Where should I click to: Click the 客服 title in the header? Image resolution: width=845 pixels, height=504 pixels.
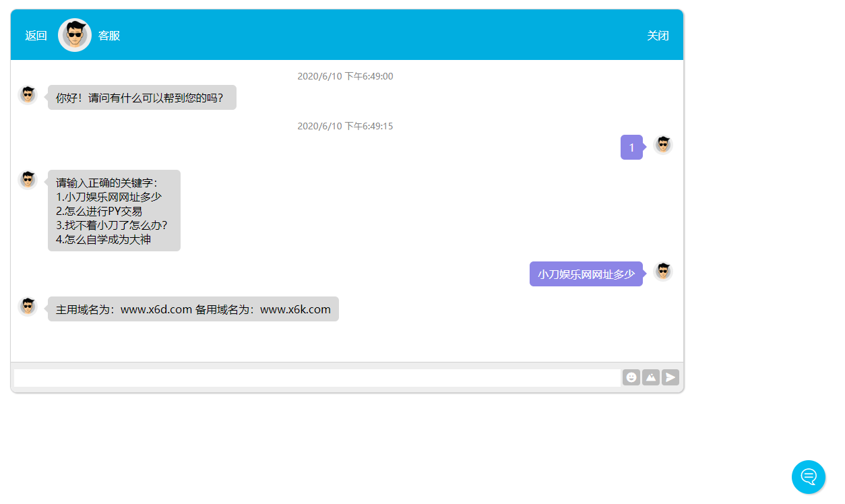(109, 36)
